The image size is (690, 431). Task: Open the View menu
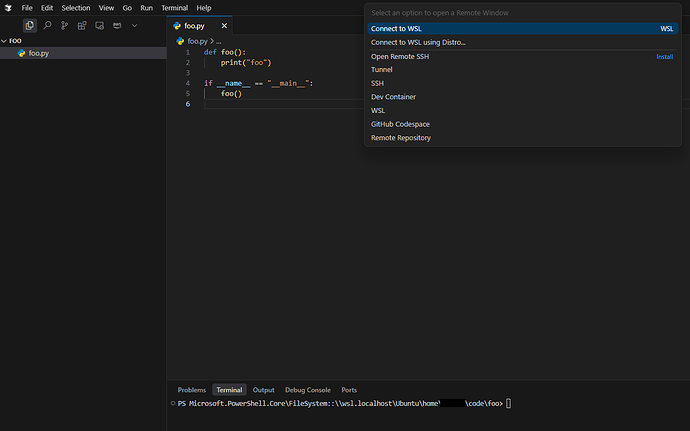106,8
